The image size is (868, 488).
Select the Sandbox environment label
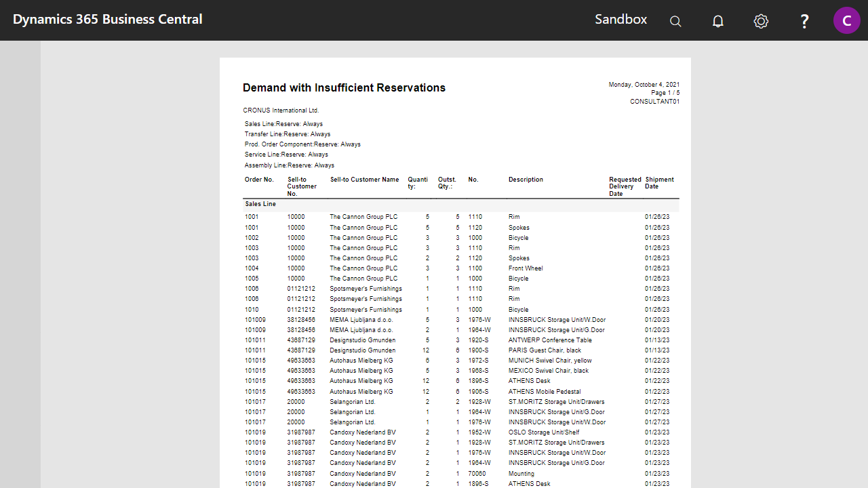pos(620,19)
